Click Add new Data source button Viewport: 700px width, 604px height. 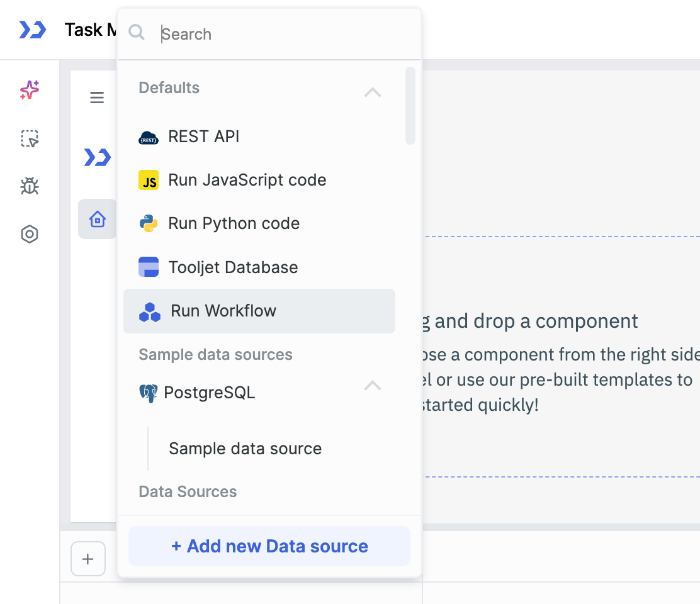269,546
